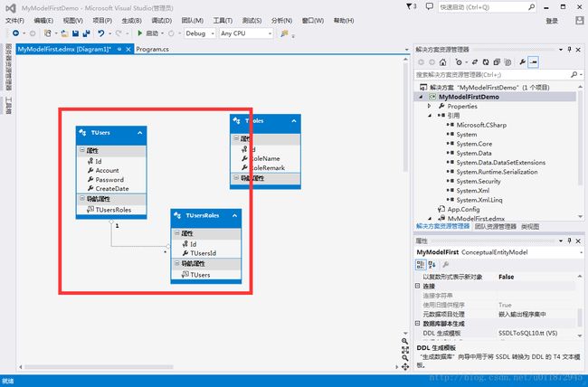Collapse the TUsersRoles entity box
Image resolution: width=588 pixels, height=387 pixels.
[235, 215]
